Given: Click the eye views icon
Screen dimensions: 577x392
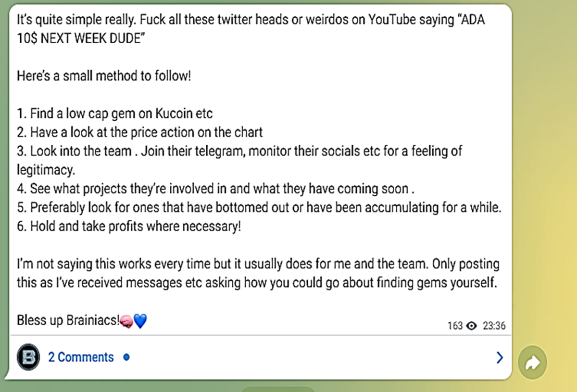Looking at the screenshot, I should point(472,326).
